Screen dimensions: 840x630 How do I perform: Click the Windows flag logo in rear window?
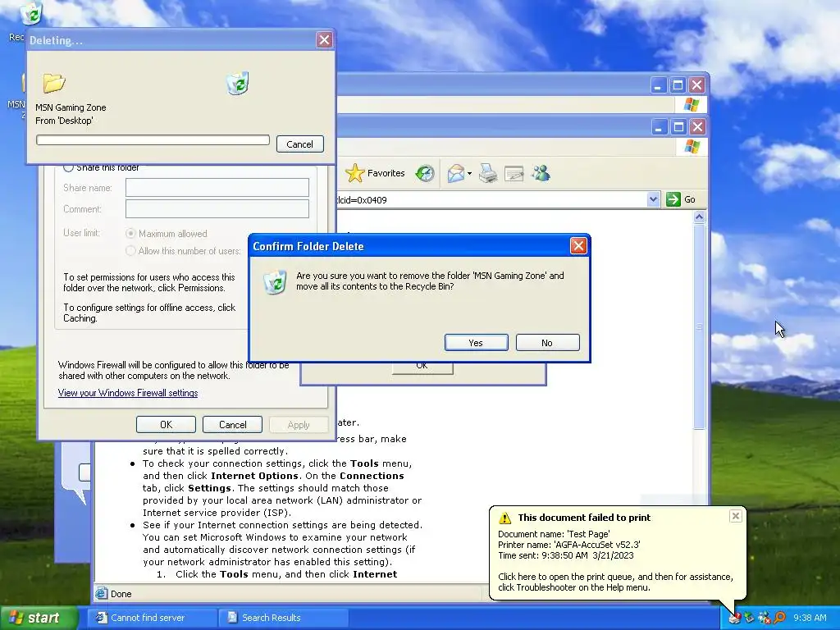click(x=692, y=104)
